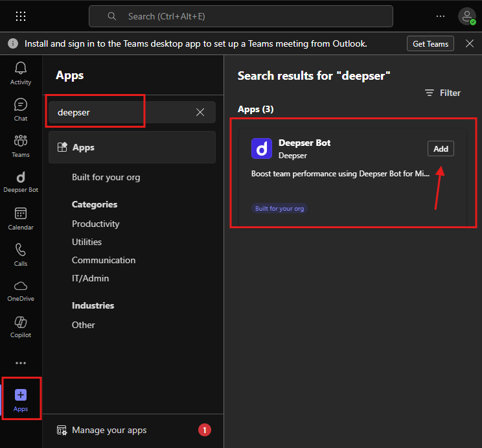Add the Deepser Bot app
This screenshot has height=448, width=482.
click(x=441, y=149)
